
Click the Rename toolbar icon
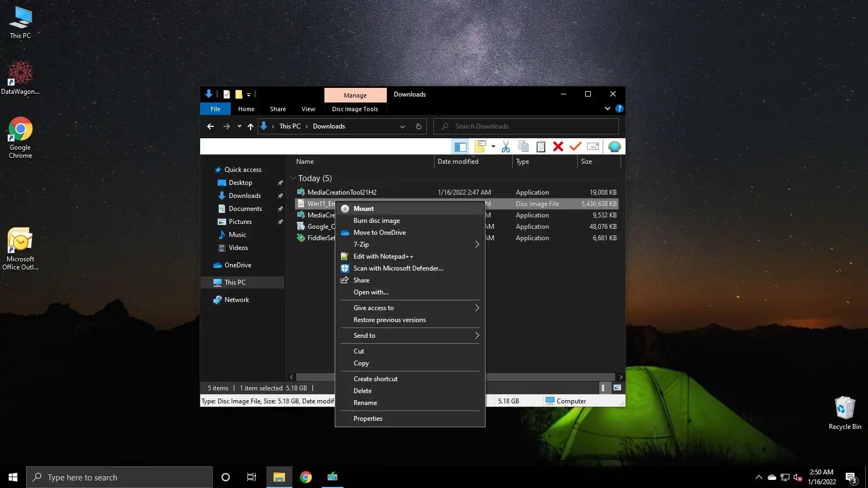pyautogui.click(x=593, y=146)
